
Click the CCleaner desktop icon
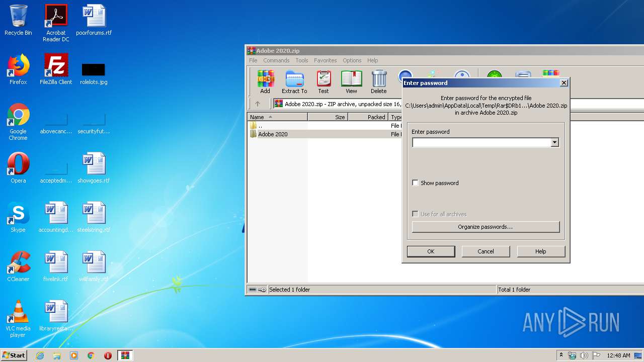(18, 266)
